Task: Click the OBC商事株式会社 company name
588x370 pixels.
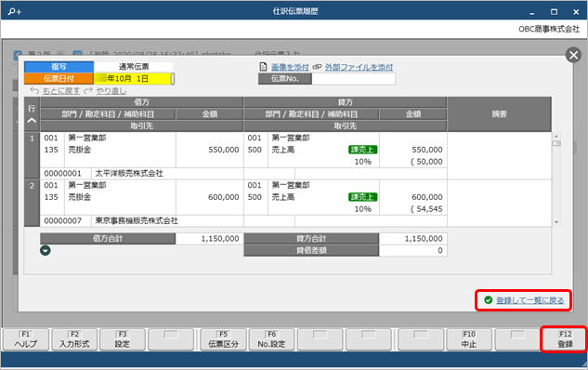Action: coord(549,29)
